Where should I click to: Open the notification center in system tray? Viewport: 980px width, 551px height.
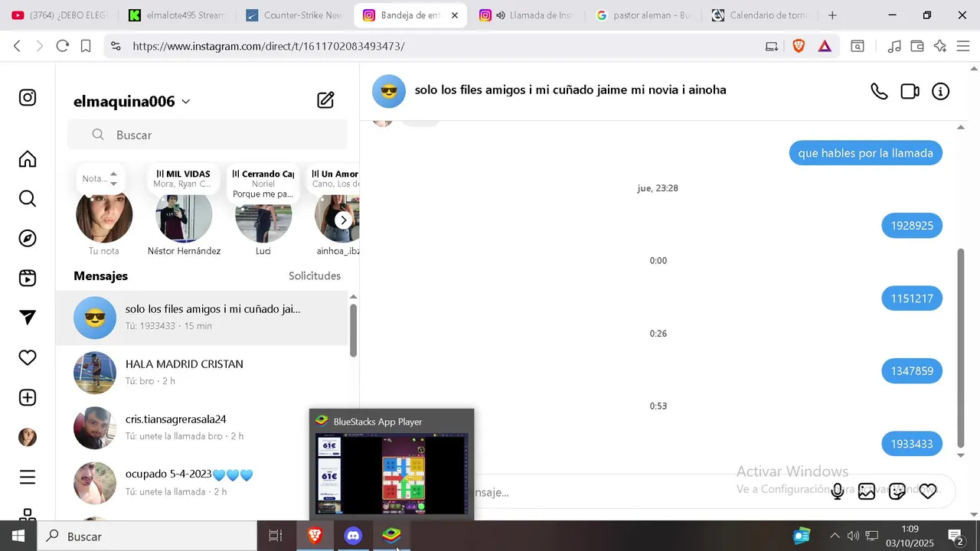(955, 536)
